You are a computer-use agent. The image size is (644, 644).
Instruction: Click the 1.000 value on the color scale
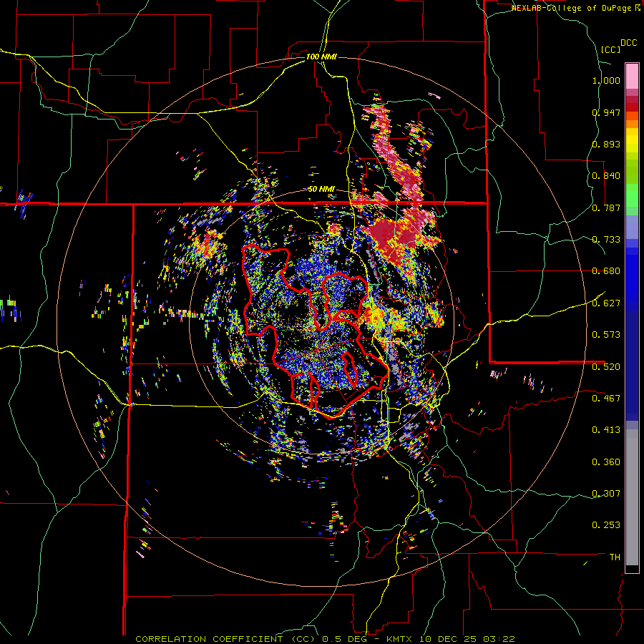(x=606, y=80)
